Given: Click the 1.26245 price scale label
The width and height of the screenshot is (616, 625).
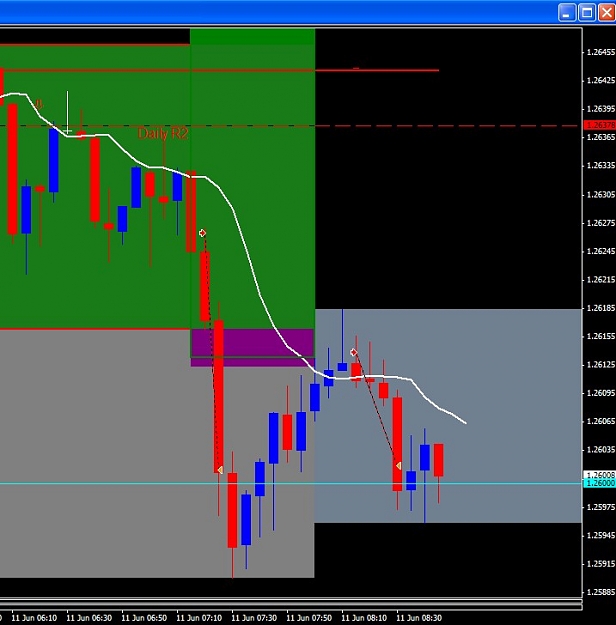Looking at the screenshot, I should 601,251.
